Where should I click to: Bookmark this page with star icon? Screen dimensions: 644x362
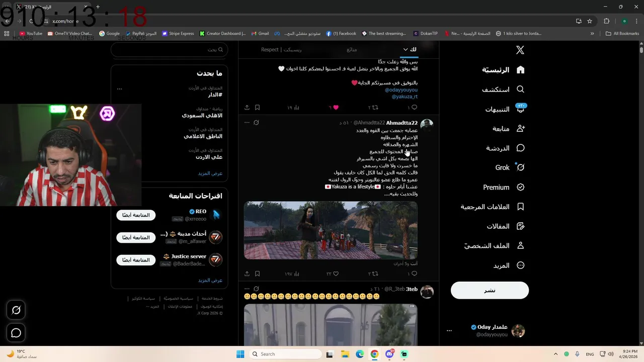[590, 21]
